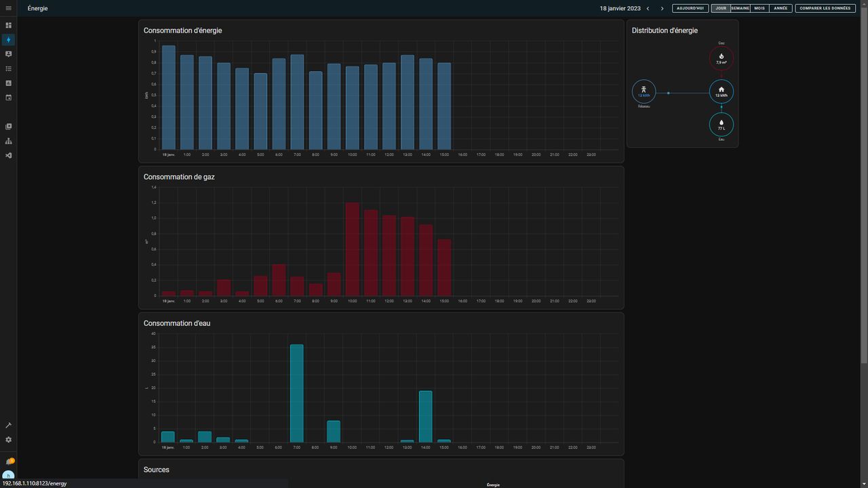Open the notifications bell with badge
Viewport: 868px width, 488px height.
pyautogui.click(x=9, y=462)
